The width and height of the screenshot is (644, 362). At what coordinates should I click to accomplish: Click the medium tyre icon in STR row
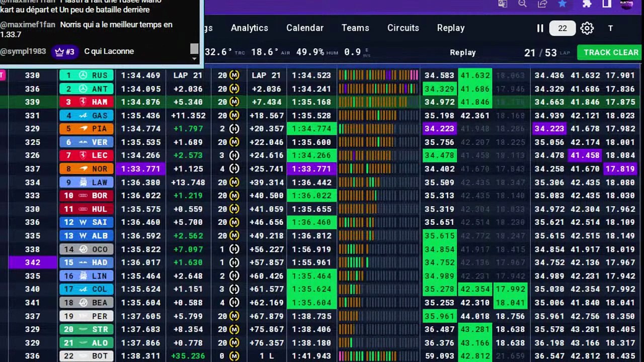[x=234, y=329]
